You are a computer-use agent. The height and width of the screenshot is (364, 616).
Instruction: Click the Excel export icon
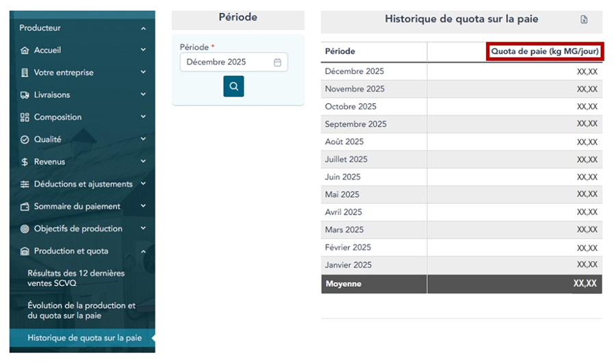click(584, 20)
